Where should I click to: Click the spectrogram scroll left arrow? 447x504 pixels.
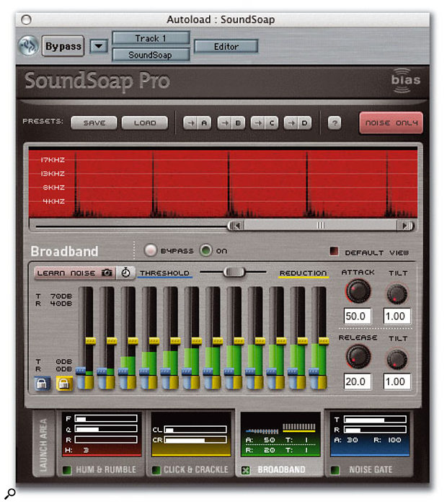(236, 226)
